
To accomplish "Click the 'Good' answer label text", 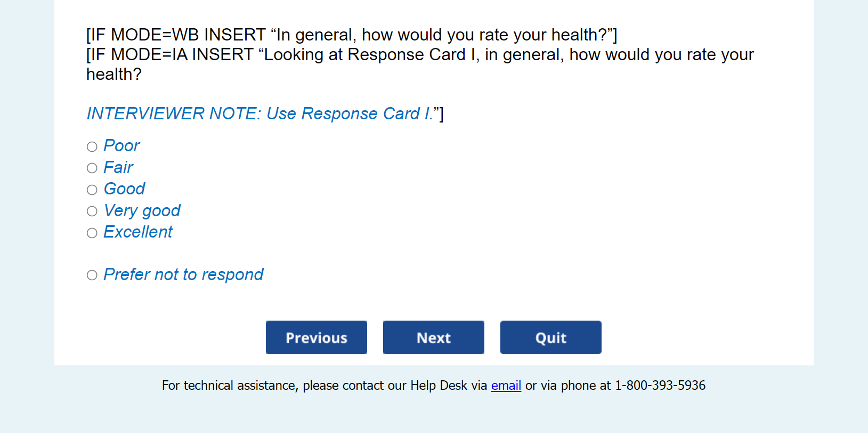I will coord(124,189).
